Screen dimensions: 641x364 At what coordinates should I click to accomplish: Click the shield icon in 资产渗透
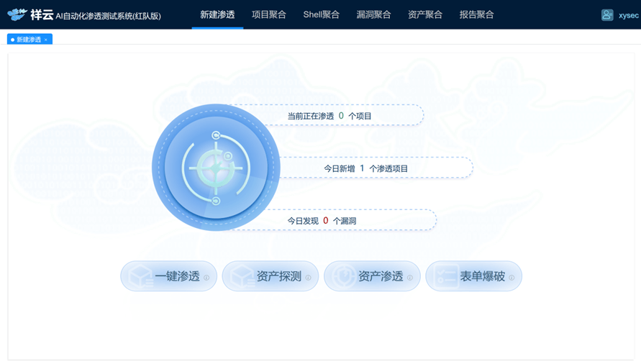click(343, 276)
